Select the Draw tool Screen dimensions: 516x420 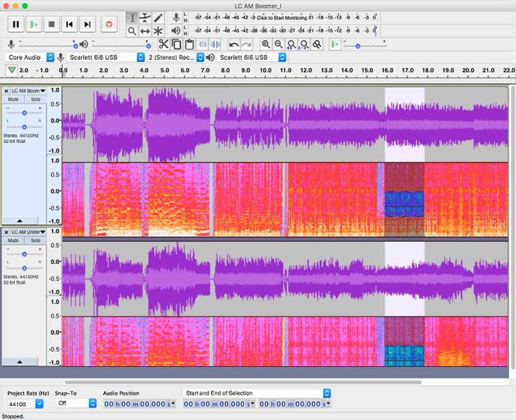[157, 18]
